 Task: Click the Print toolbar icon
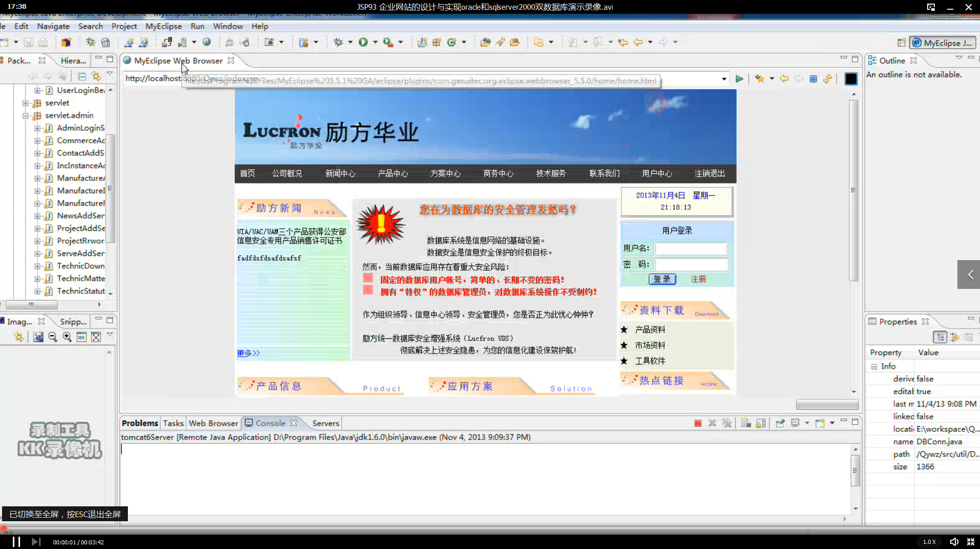pyautogui.click(x=43, y=42)
